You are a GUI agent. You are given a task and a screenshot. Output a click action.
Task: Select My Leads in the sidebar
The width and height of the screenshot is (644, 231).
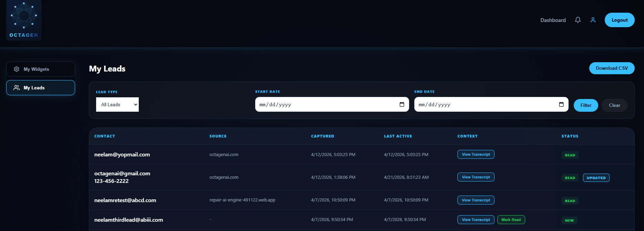[x=41, y=88]
